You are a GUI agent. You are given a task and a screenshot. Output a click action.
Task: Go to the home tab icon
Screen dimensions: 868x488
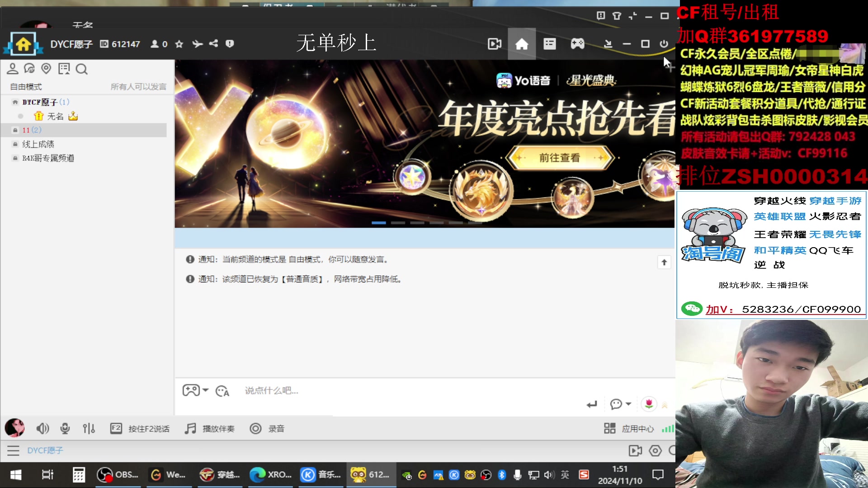[522, 44]
